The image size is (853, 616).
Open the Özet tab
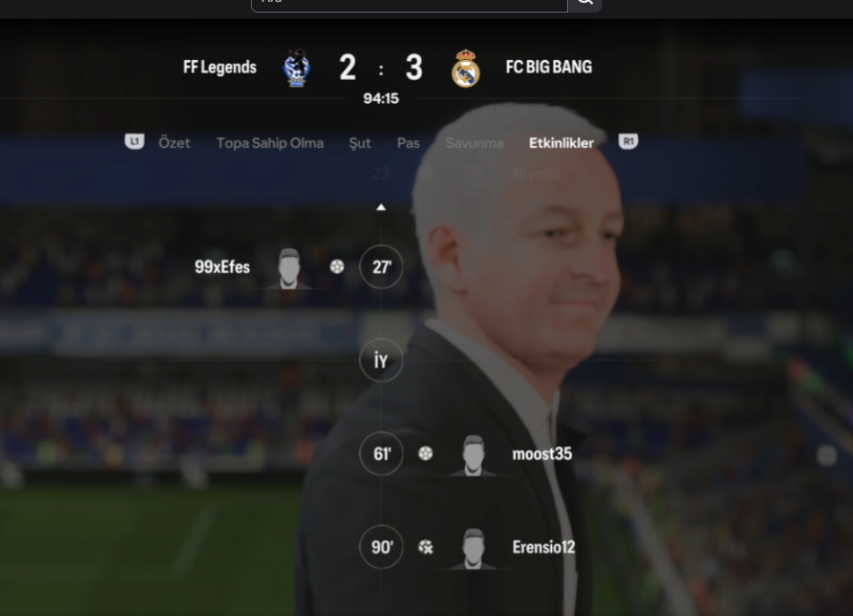point(174,143)
